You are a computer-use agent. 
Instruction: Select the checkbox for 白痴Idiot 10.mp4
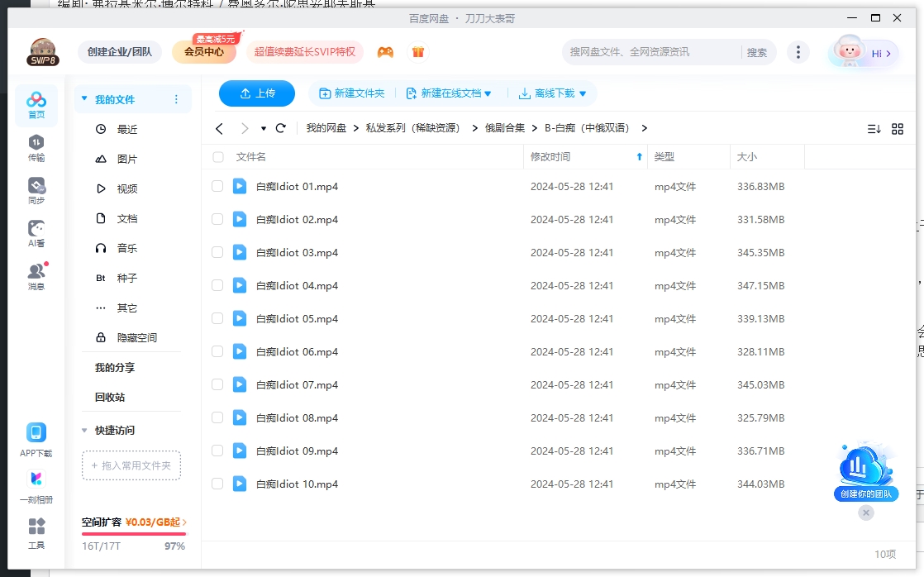[217, 484]
